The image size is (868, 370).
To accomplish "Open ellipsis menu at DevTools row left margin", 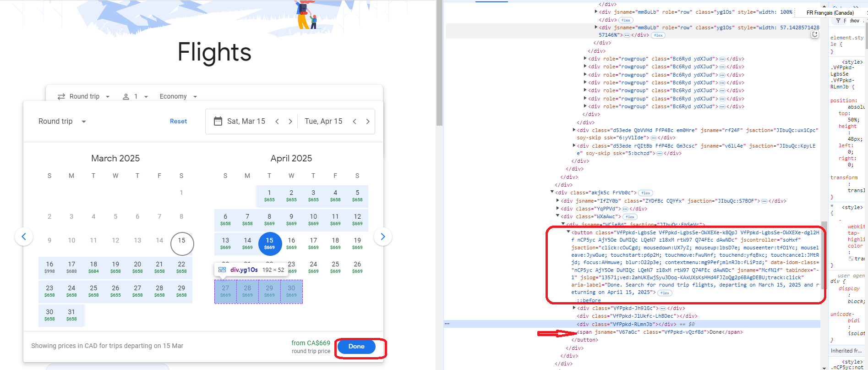I will (x=447, y=324).
